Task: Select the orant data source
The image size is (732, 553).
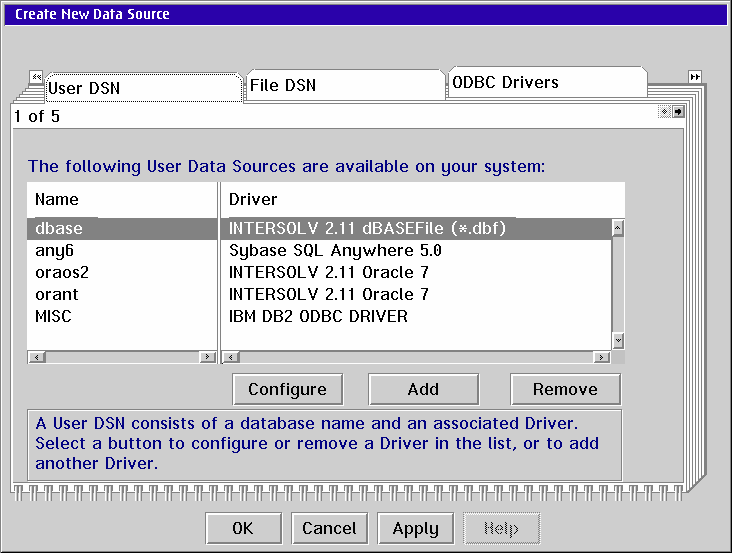Action: click(122, 294)
